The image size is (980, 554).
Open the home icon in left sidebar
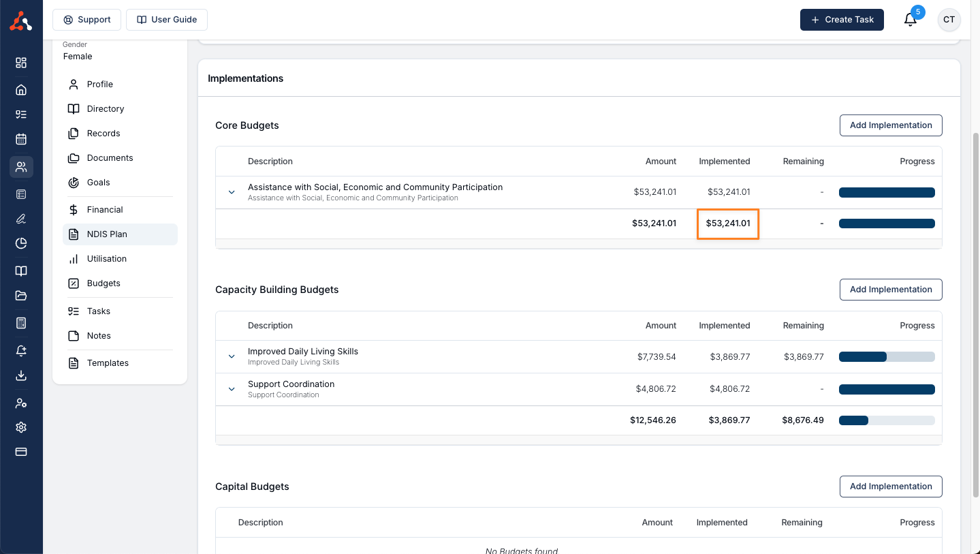pyautogui.click(x=21, y=90)
